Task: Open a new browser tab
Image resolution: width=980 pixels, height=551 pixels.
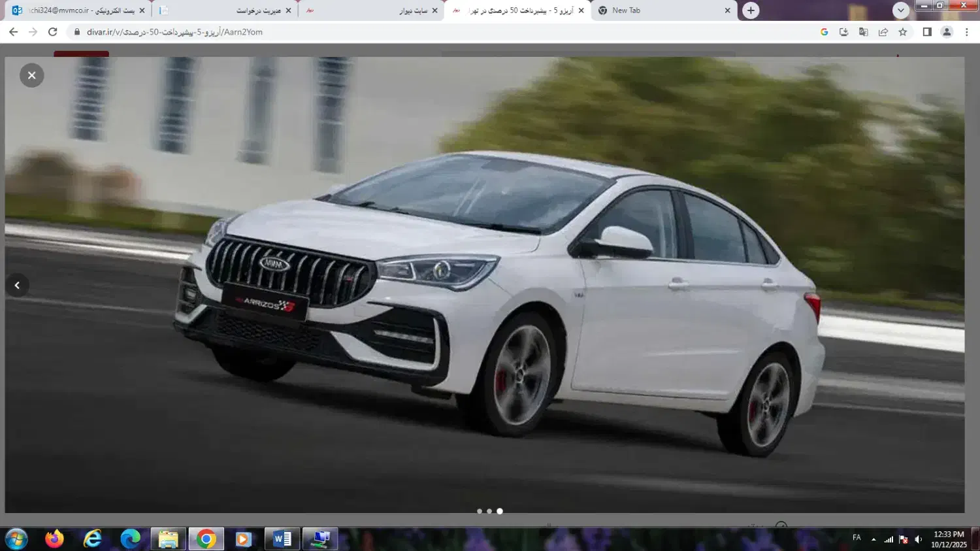Action: pyautogui.click(x=751, y=10)
